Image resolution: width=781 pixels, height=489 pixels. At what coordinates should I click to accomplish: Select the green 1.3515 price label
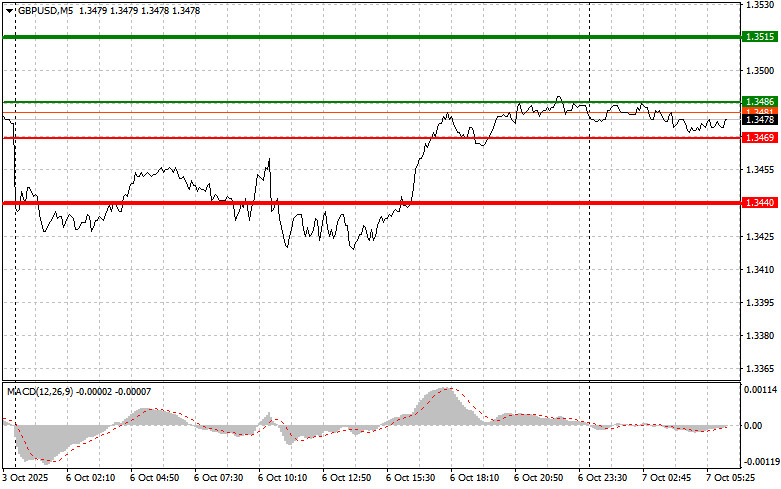(759, 37)
